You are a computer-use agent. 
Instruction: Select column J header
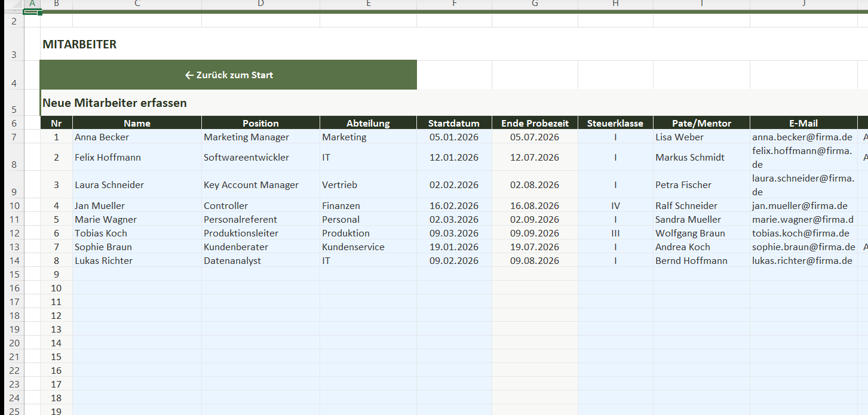(x=803, y=4)
